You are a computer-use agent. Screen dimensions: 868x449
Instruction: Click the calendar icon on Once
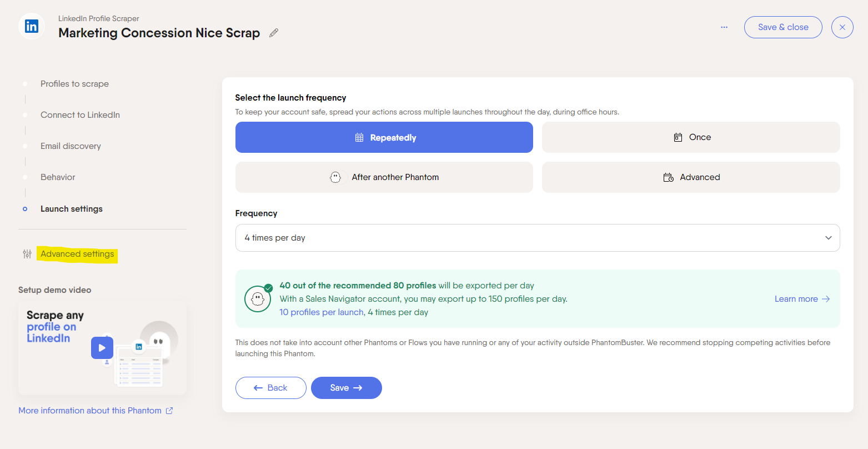click(678, 137)
